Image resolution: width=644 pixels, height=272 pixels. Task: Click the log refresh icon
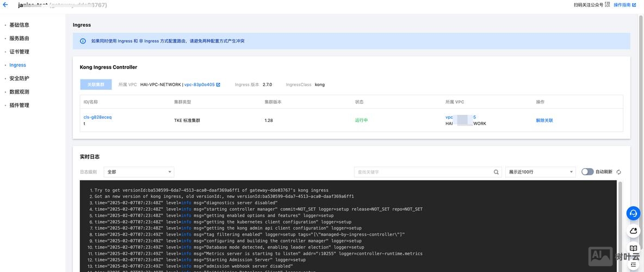(619, 172)
